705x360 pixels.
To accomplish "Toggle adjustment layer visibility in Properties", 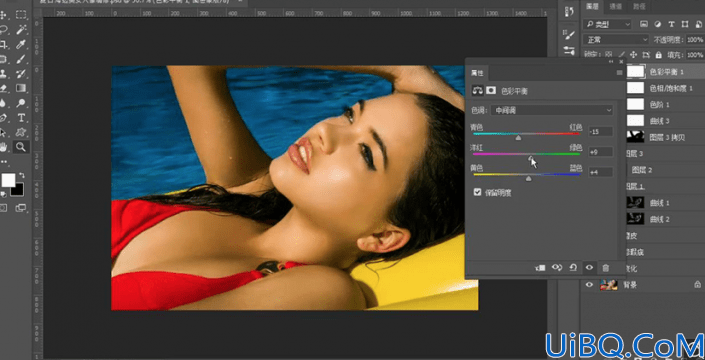I will pos(589,268).
